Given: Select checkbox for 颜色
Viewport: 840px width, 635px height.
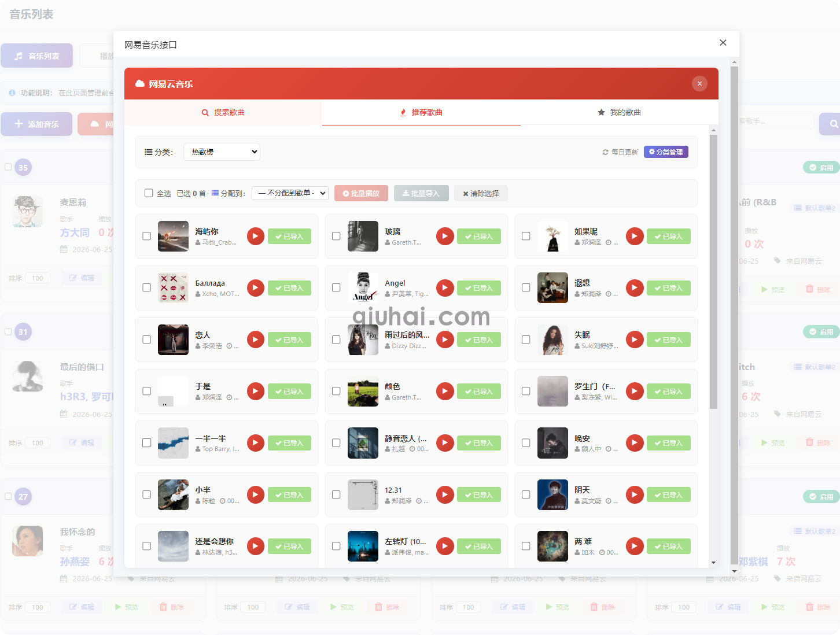Looking at the screenshot, I should pyautogui.click(x=336, y=391).
